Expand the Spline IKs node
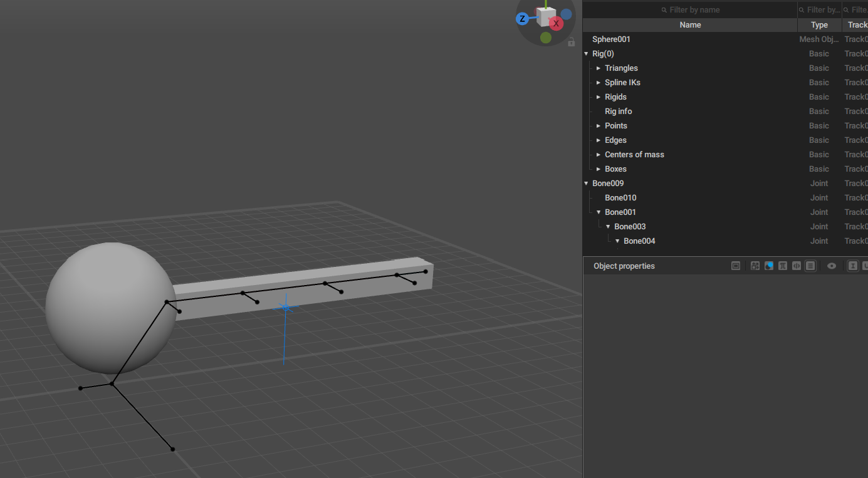The image size is (868, 478). [x=599, y=83]
